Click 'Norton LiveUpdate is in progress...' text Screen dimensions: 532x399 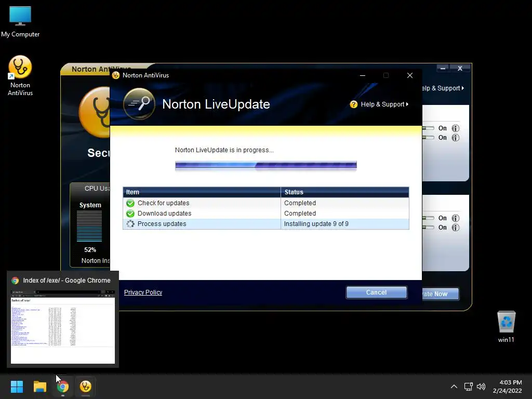tap(224, 150)
